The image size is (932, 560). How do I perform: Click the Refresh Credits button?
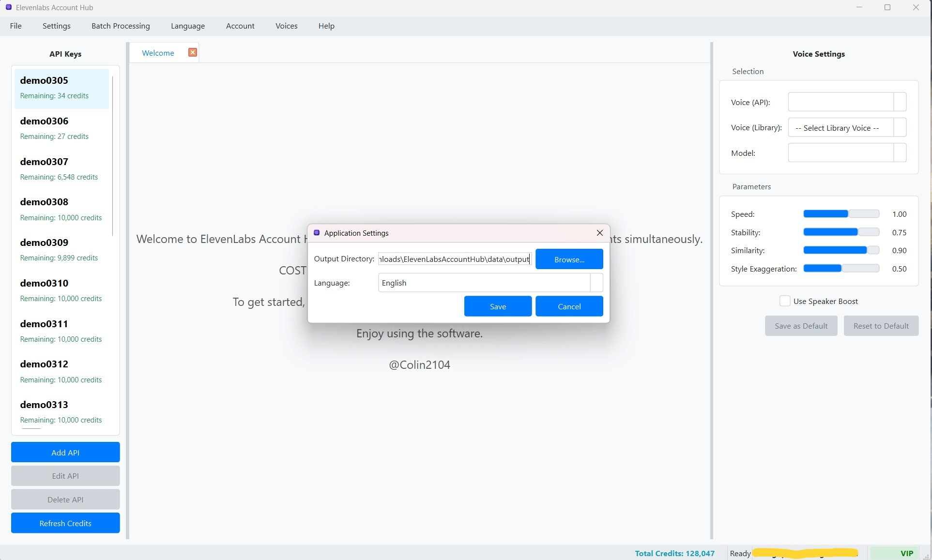pos(65,523)
